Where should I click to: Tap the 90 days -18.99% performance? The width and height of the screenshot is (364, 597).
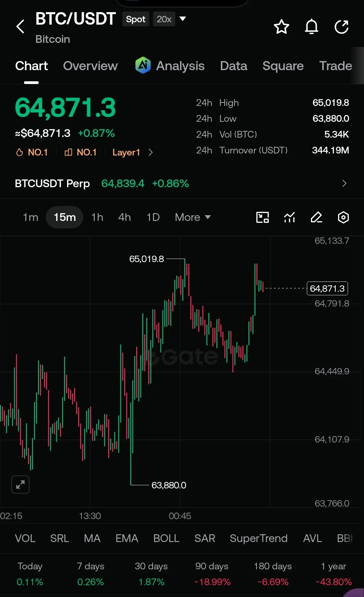coord(212,574)
